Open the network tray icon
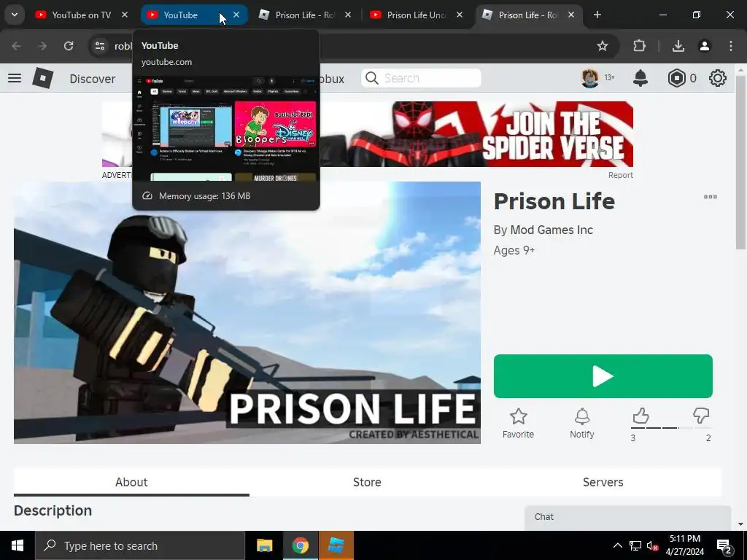The image size is (747, 560). (x=635, y=545)
